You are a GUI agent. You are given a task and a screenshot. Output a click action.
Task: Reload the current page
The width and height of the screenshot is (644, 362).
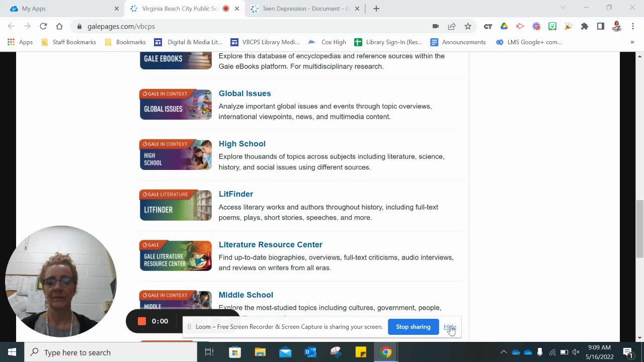tap(43, 26)
